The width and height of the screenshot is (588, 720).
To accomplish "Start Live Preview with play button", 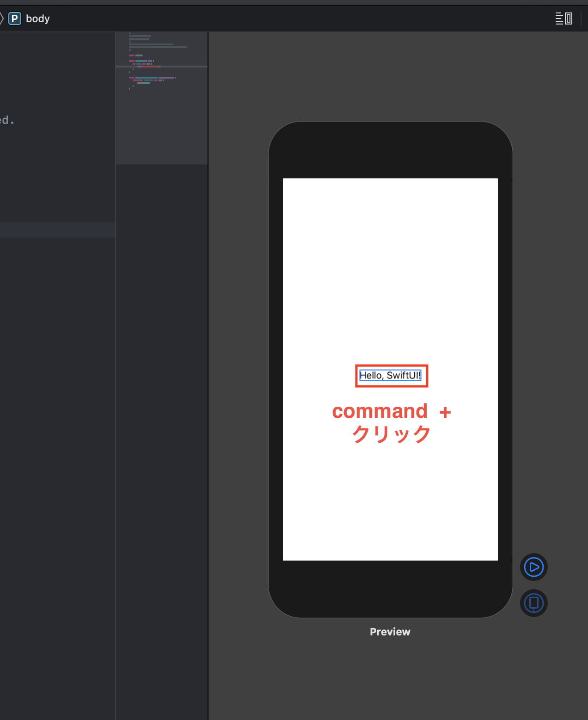I will click(x=533, y=567).
